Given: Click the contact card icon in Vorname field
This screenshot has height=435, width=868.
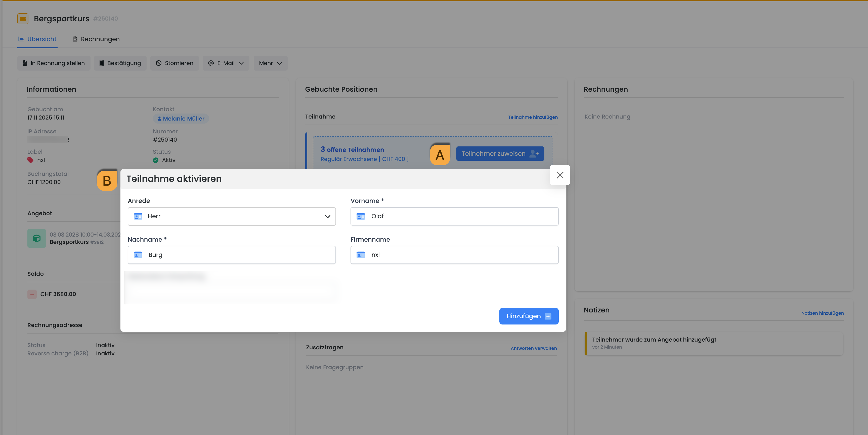Looking at the screenshot, I should (361, 216).
